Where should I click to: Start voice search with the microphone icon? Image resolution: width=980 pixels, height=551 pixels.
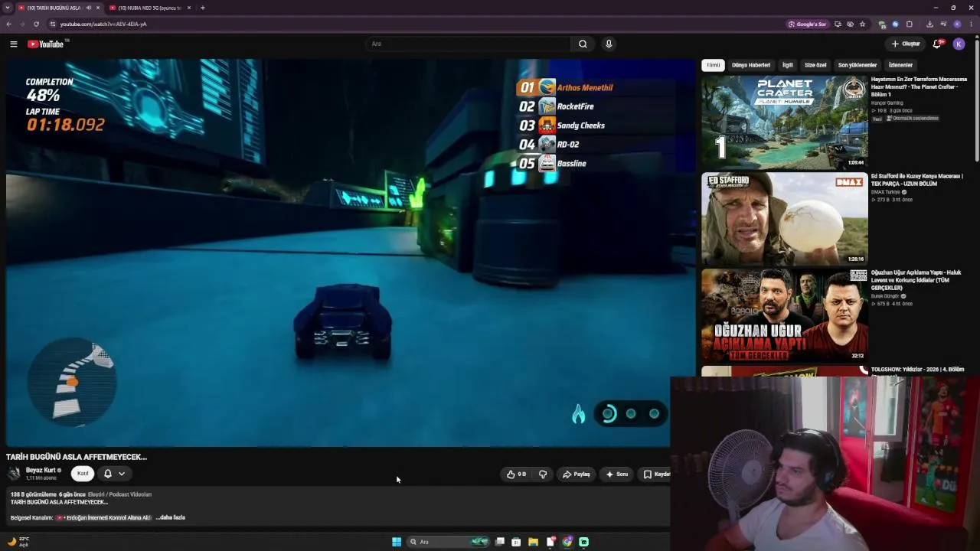coord(609,44)
